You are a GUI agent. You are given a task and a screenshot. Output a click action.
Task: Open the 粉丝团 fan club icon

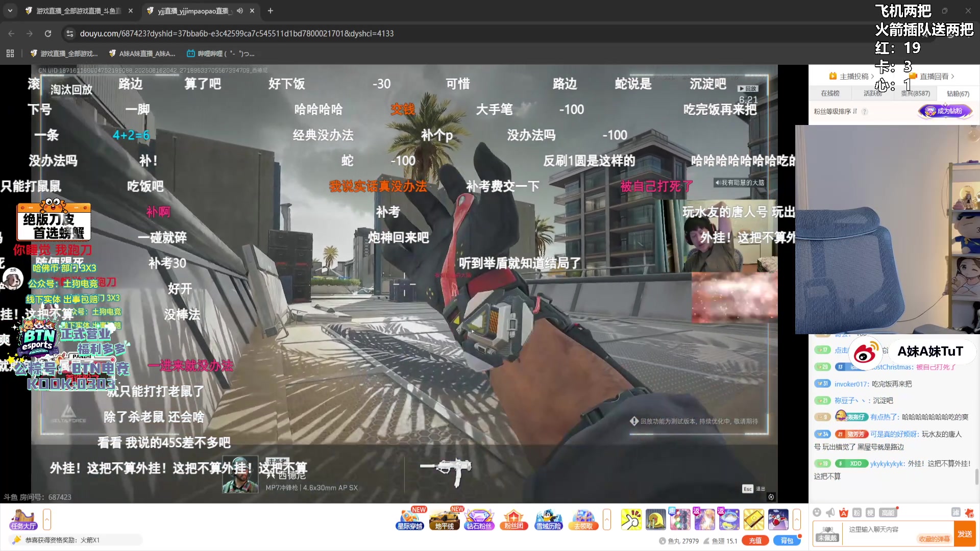[x=514, y=519]
